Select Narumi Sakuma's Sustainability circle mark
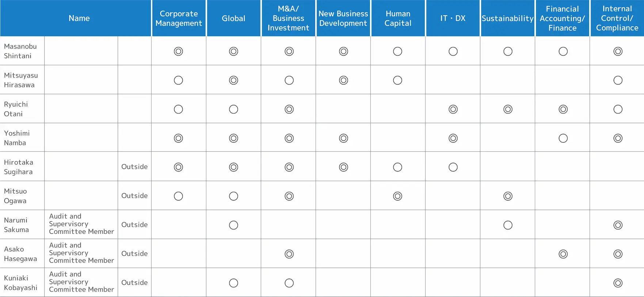644x297 pixels. (x=508, y=225)
